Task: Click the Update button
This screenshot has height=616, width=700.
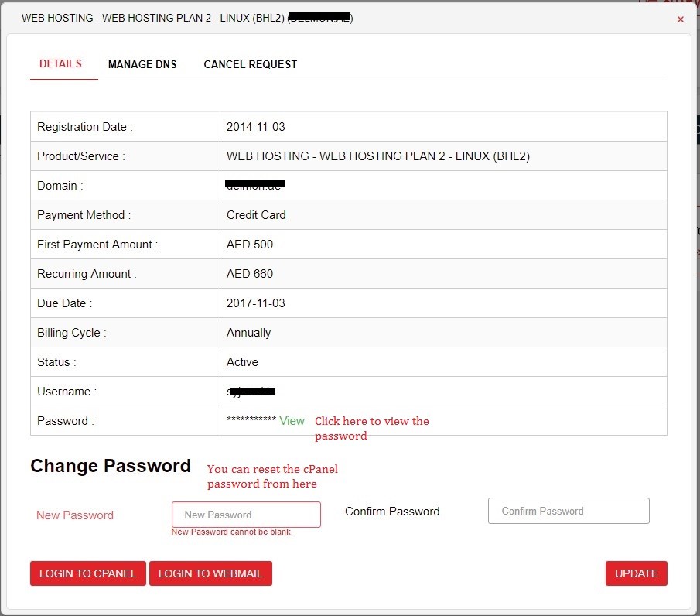Action: point(636,573)
